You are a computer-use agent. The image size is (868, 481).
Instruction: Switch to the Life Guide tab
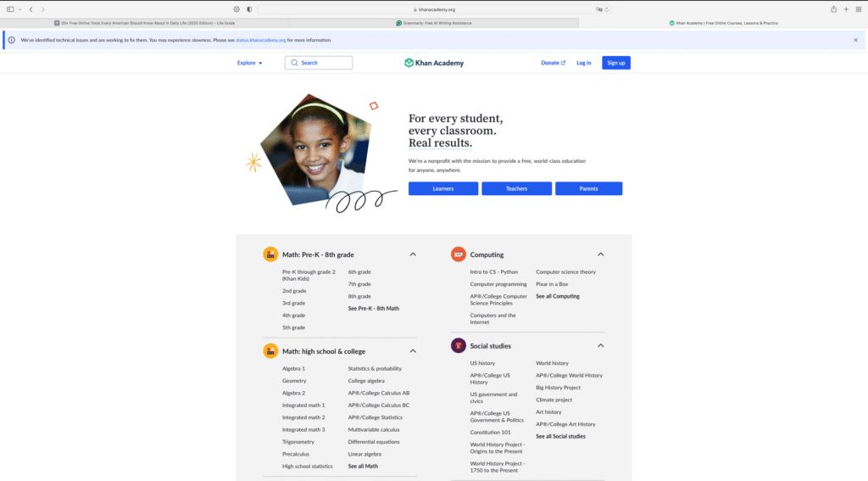click(x=144, y=23)
